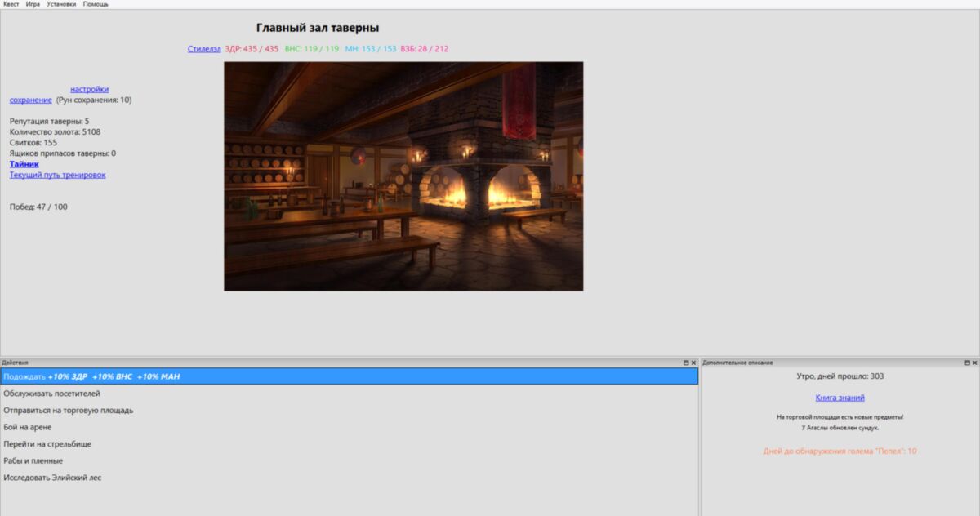Open the сохранение link
980x516 pixels.
(30, 100)
